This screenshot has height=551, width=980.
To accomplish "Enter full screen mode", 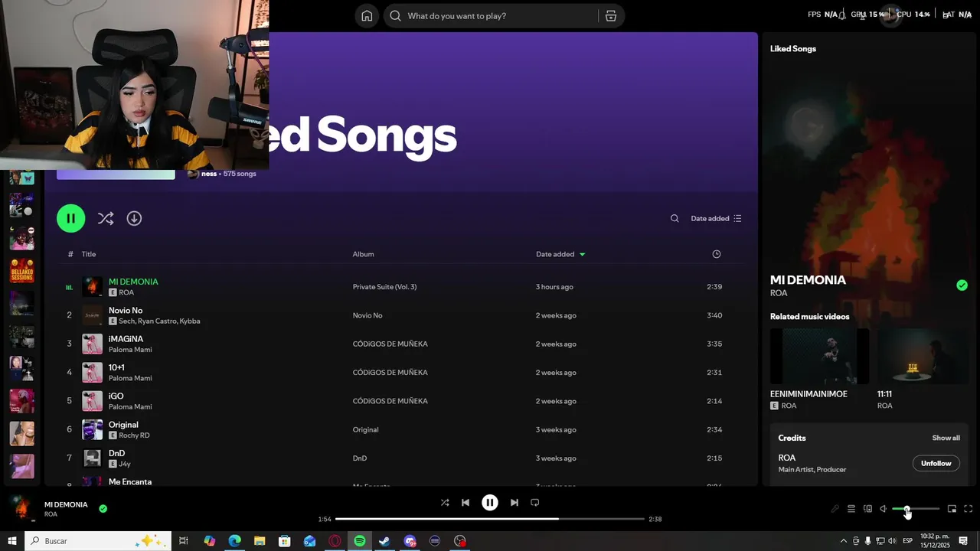I will point(969,509).
